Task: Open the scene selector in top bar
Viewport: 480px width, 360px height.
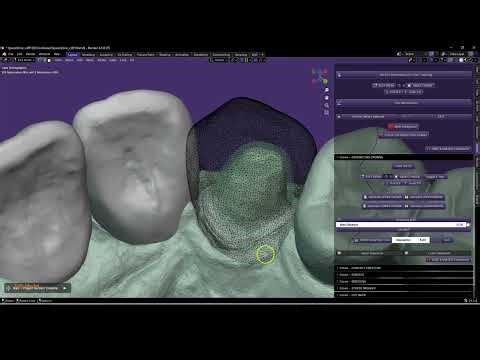Action: click(x=414, y=54)
